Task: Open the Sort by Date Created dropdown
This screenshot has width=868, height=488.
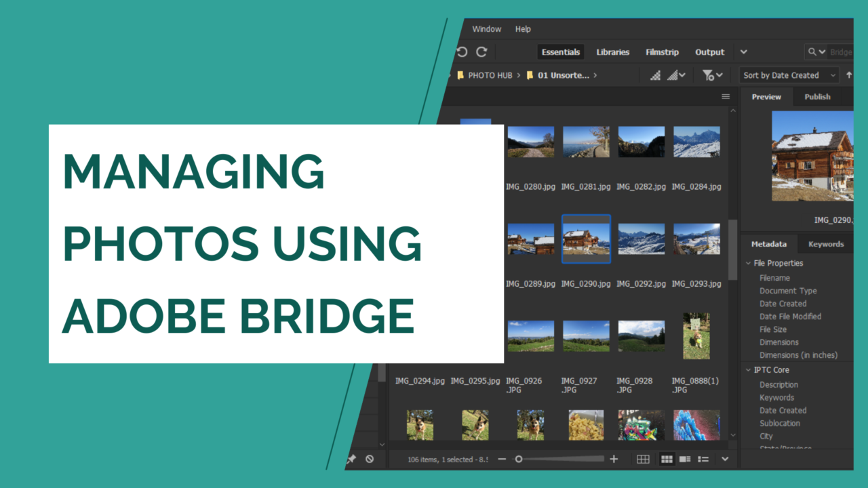Action: [x=789, y=75]
